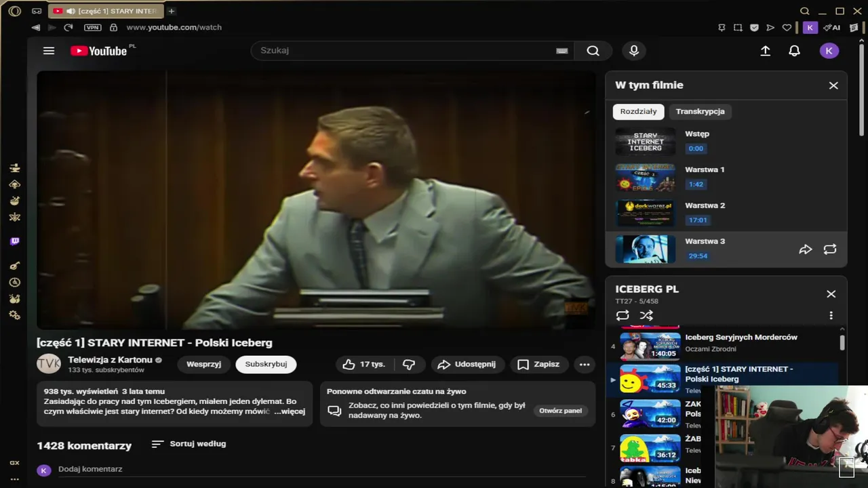Image resolution: width=868 pixels, height=488 pixels.
Task: Open the YouTube notifications bell
Action: (794, 51)
